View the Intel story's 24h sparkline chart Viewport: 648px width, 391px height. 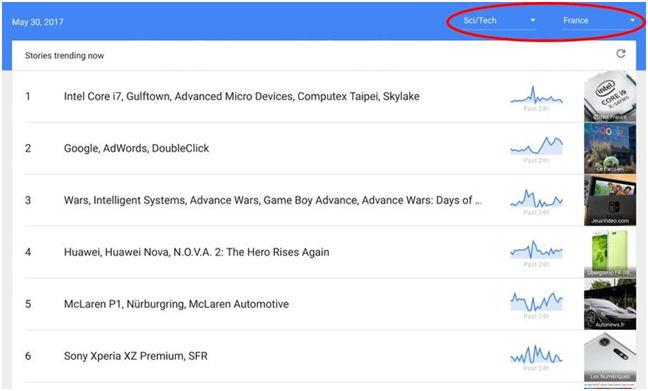(x=536, y=98)
